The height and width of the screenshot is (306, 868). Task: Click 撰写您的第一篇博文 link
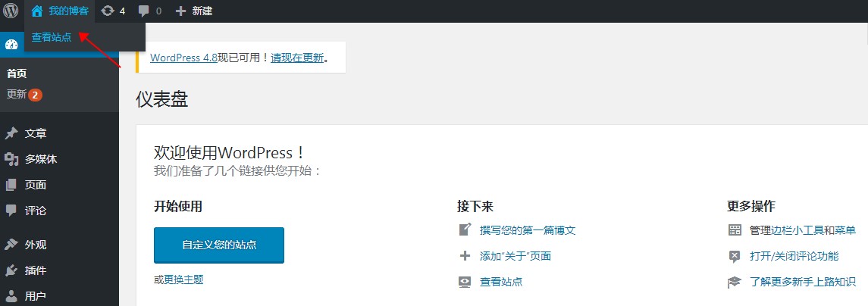click(528, 230)
